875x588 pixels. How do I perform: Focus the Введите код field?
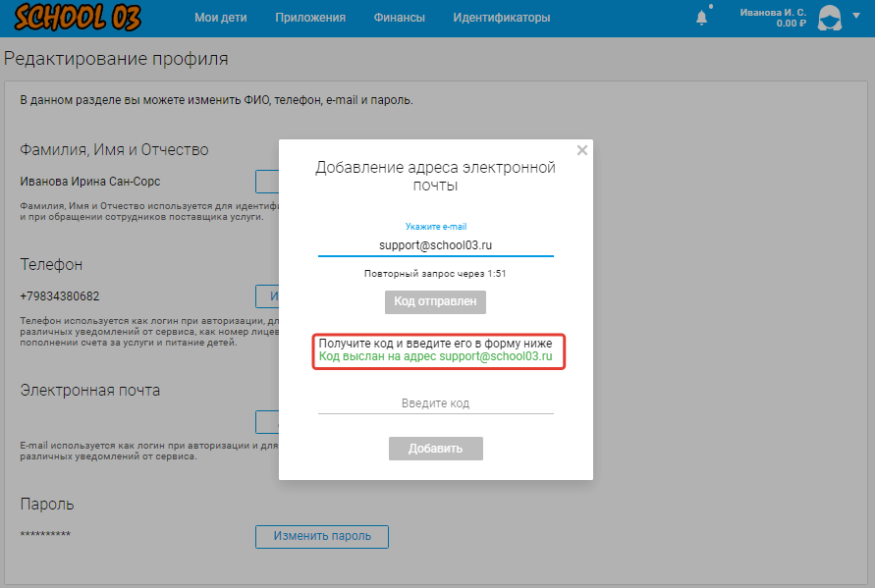(x=435, y=403)
